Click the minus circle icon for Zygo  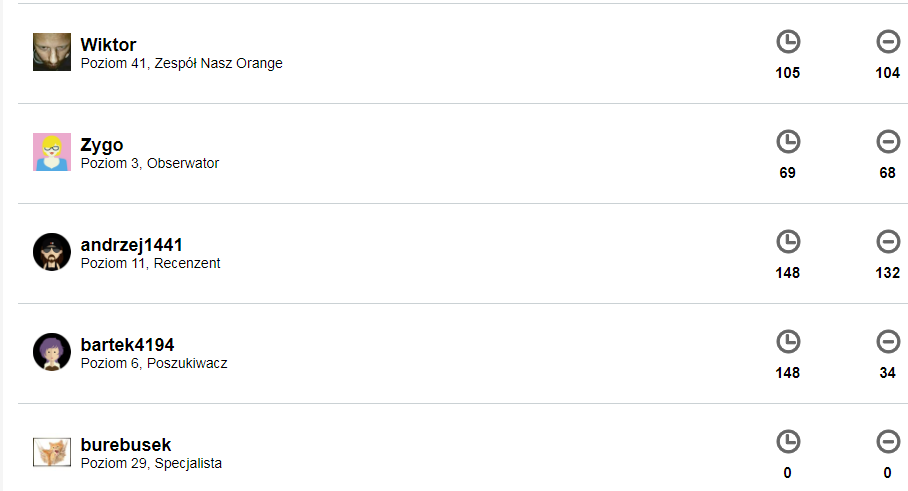[887, 142]
